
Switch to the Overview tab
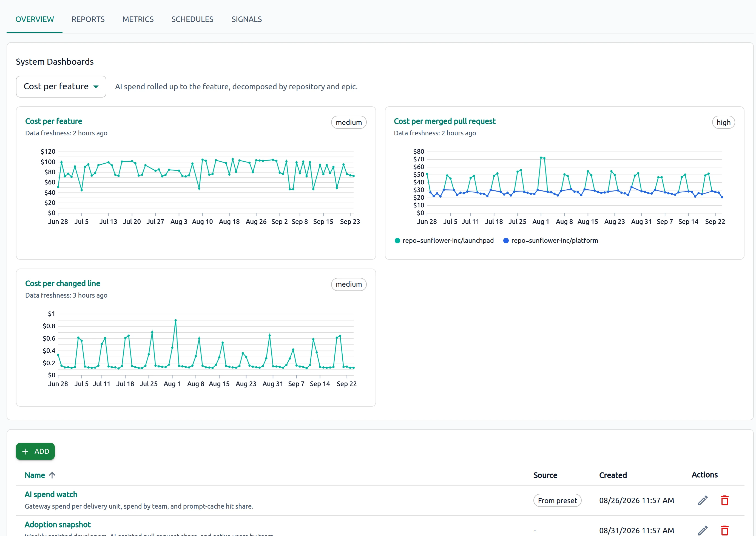pyautogui.click(x=35, y=19)
